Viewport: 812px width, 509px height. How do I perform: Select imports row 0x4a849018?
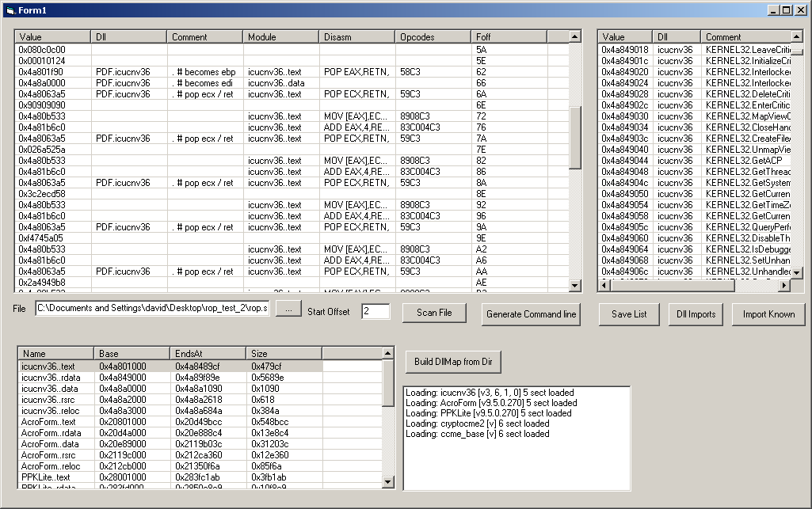[695, 50]
